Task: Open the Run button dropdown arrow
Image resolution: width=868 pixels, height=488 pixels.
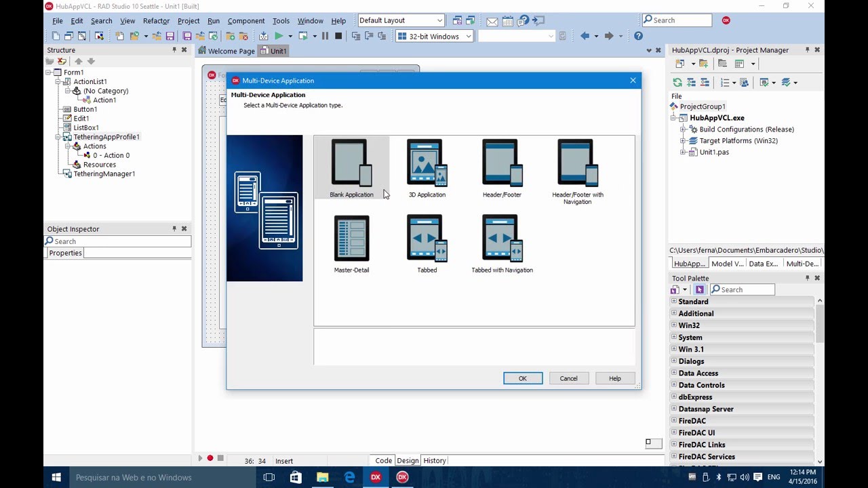Action: 290,37
